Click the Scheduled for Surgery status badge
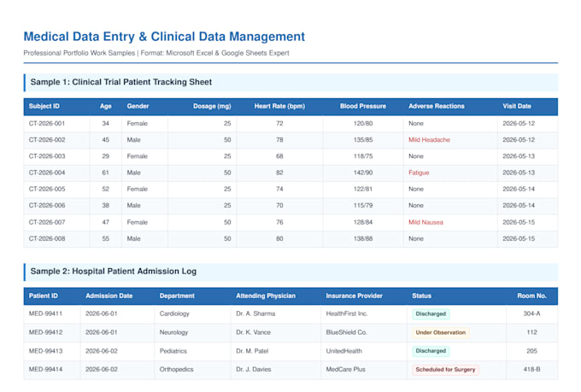Viewport: 581px width, 392px height. tap(445, 370)
